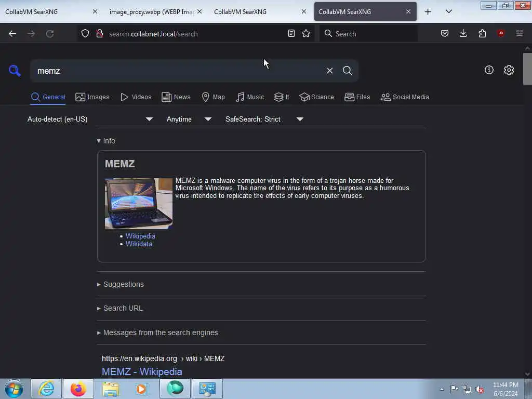Open tracking protection shield icon
The image size is (532, 399).
coord(85,34)
